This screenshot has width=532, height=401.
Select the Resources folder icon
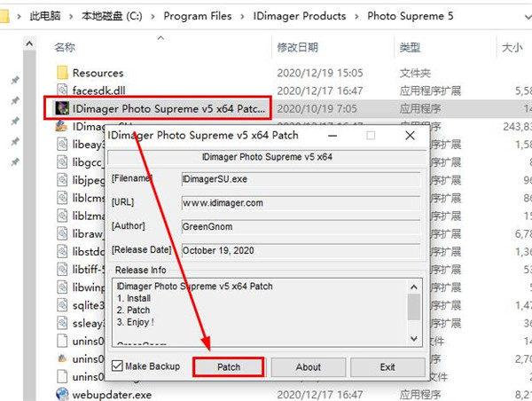(62, 73)
